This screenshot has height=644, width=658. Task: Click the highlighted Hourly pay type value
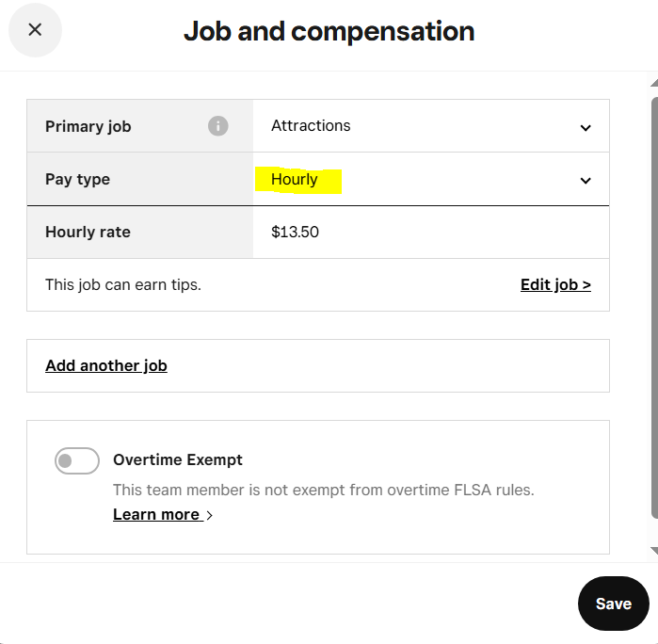[x=296, y=179]
